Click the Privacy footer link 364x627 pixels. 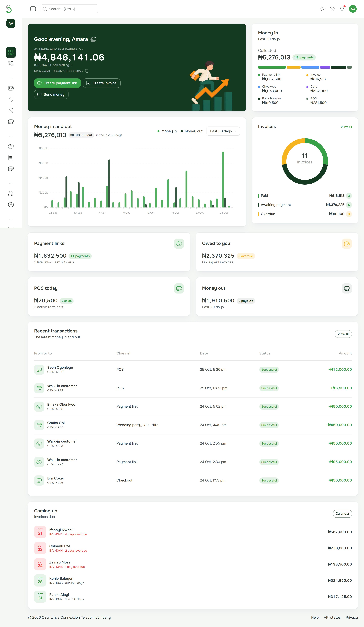[x=352, y=618]
